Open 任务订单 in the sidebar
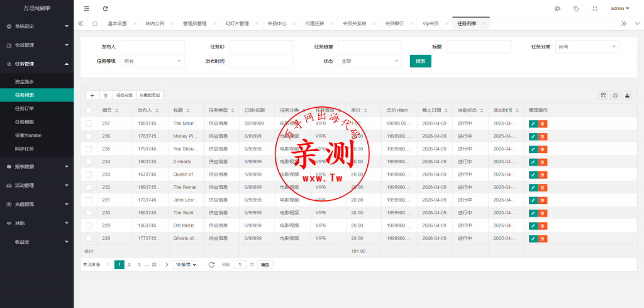644x308 pixels. pos(37,109)
